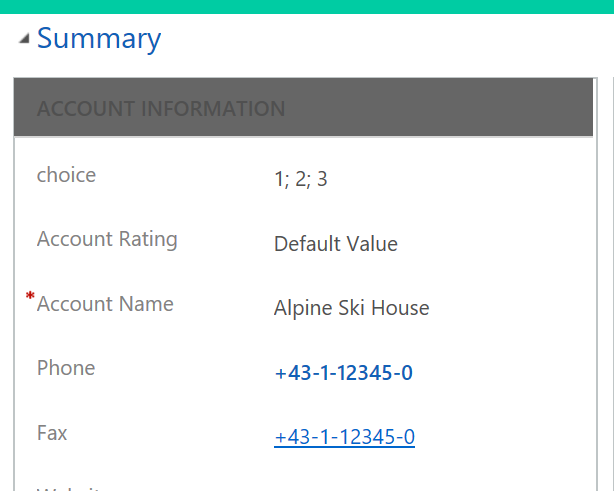Click the Phone field label
The image size is (614, 491).
[x=66, y=368]
